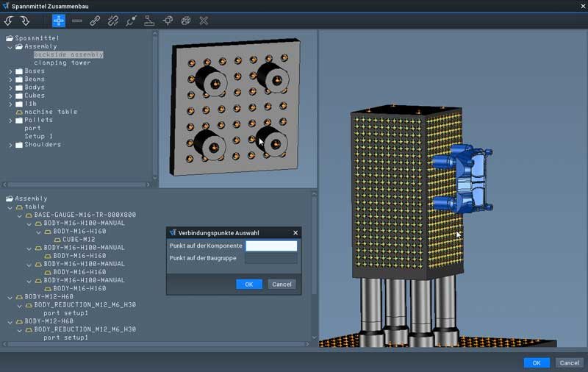Collapse the Assembly folder under Spannmittel
The image size is (588, 372).
pyautogui.click(x=10, y=46)
